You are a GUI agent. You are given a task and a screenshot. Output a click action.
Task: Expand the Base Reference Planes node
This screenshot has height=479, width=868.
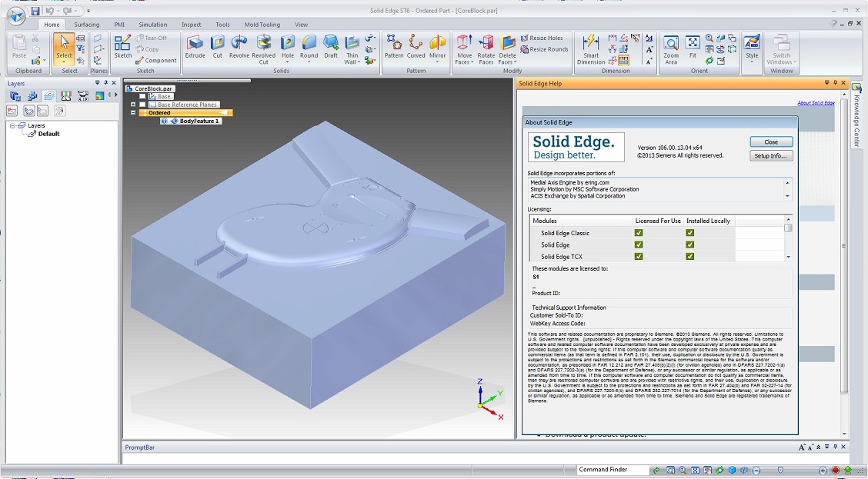coord(133,105)
